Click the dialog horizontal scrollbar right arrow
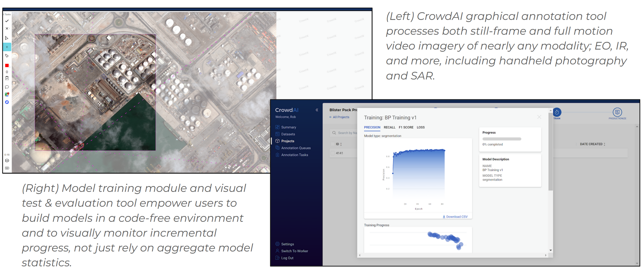 (x=546, y=255)
